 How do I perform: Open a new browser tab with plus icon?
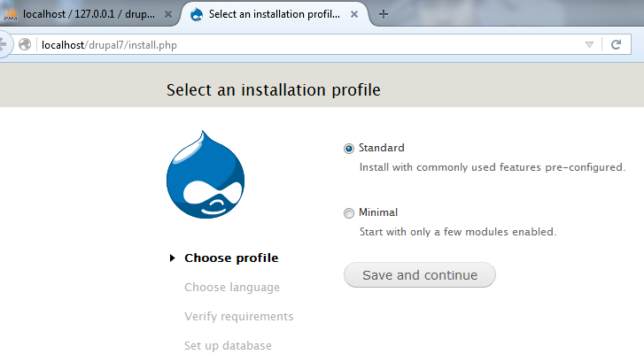coord(384,14)
